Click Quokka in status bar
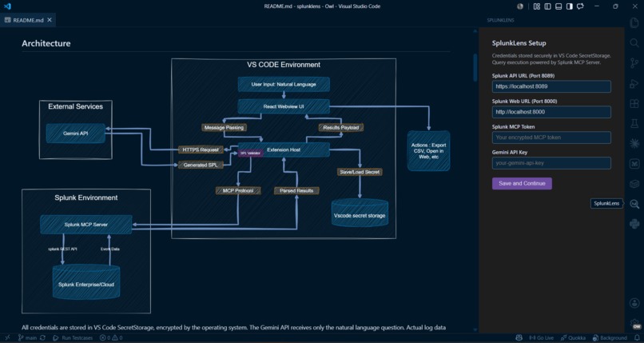This screenshot has width=644, height=343. point(574,337)
